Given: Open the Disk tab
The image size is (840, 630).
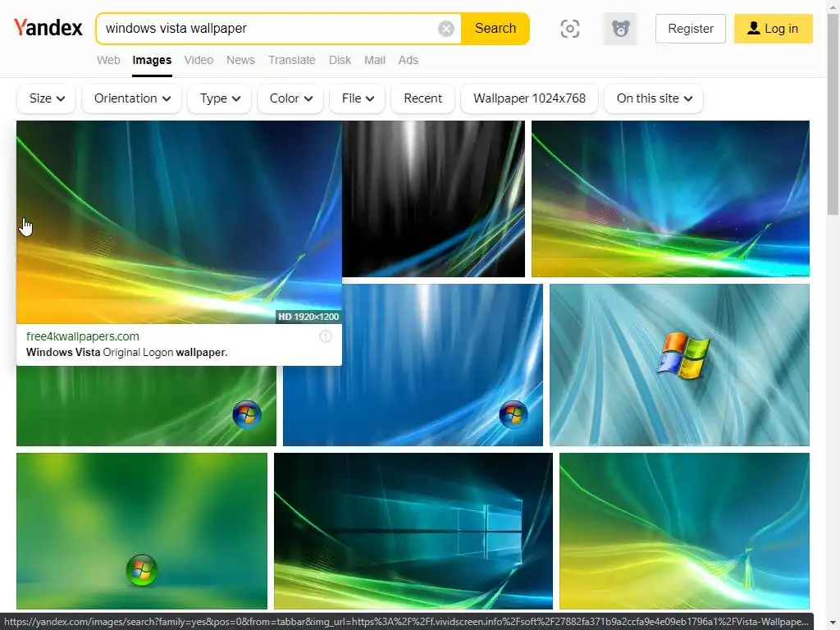Looking at the screenshot, I should pos(340,60).
